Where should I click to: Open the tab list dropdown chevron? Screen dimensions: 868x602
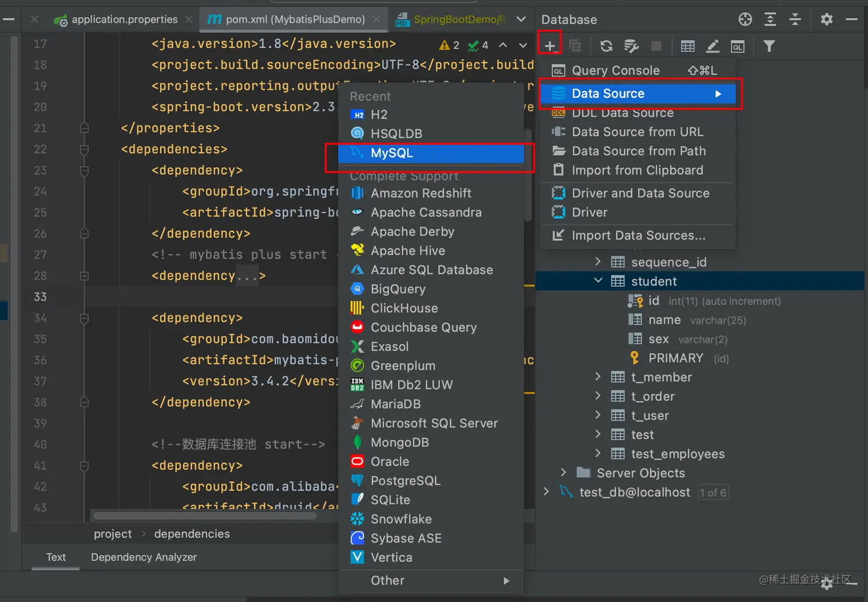coord(521,19)
